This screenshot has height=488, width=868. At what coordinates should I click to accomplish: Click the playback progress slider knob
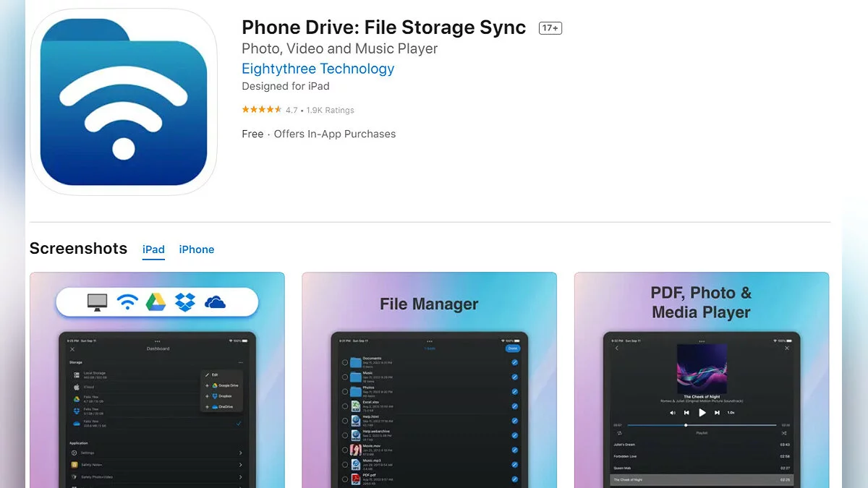point(686,425)
